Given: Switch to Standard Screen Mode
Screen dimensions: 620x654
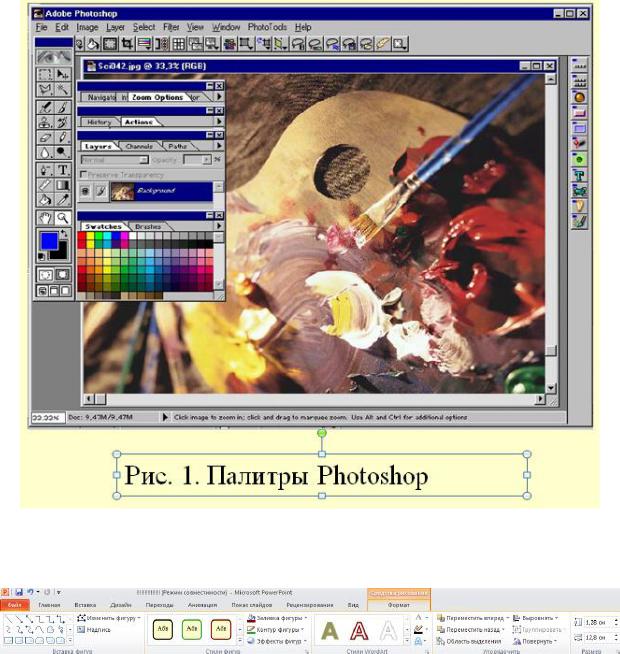Looking at the screenshot, I should (x=42, y=291).
